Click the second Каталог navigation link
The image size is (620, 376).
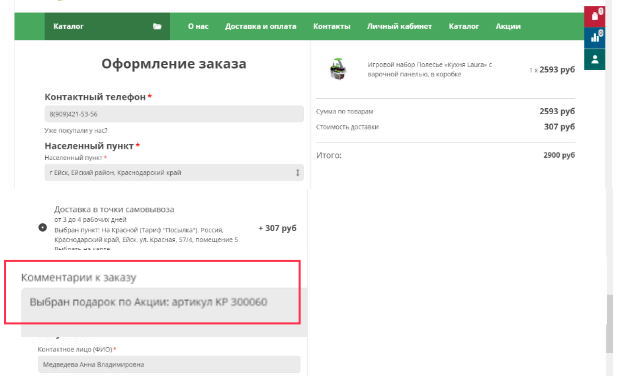point(464,26)
